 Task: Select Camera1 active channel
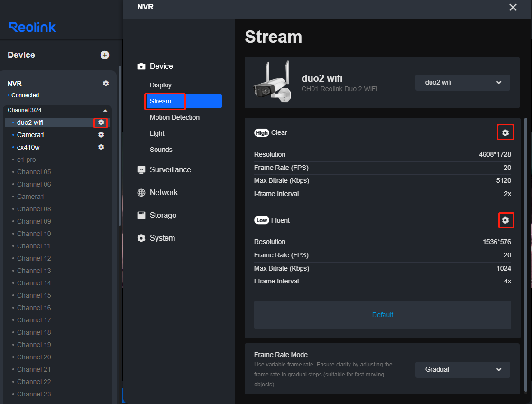pyautogui.click(x=30, y=135)
